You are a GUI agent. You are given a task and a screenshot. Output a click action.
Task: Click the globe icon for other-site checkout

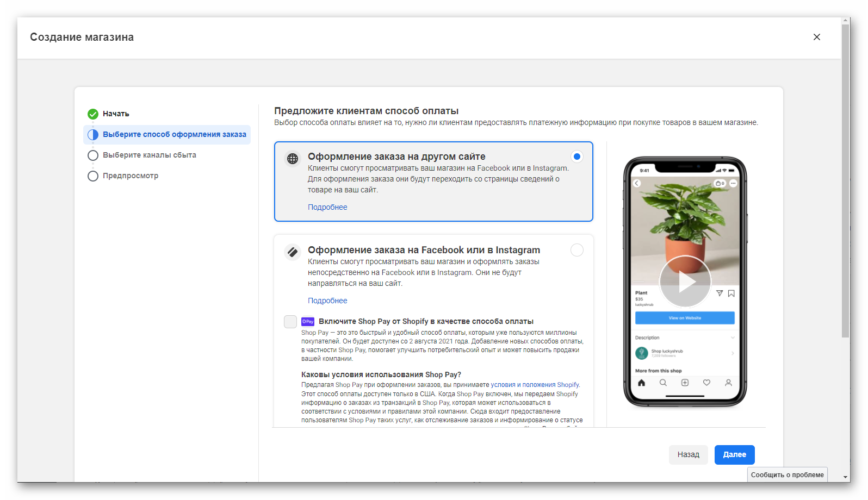coord(293,159)
